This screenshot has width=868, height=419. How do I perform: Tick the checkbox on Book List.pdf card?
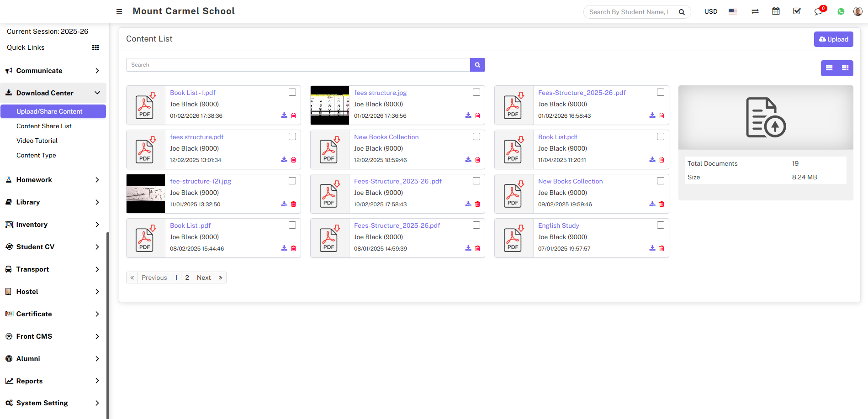661,136
